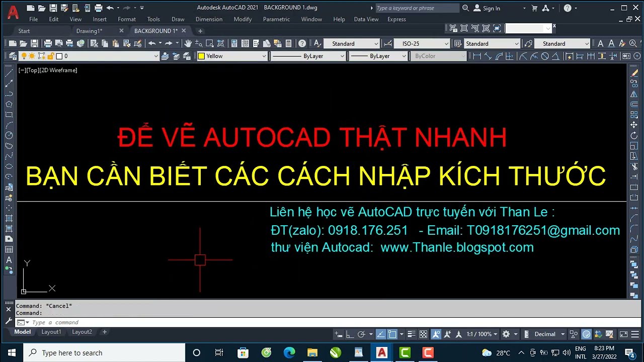Click the Sign In button

coord(487,8)
